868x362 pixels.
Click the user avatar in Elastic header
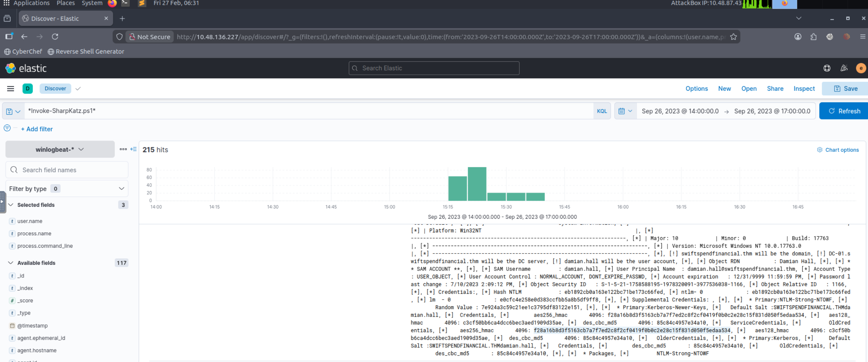coord(860,68)
